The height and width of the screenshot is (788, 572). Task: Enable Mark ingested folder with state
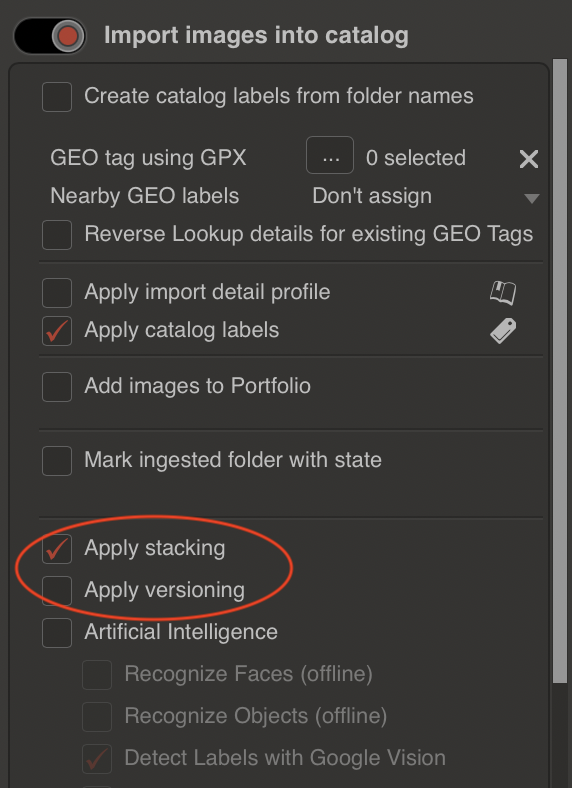tap(57, 460)
